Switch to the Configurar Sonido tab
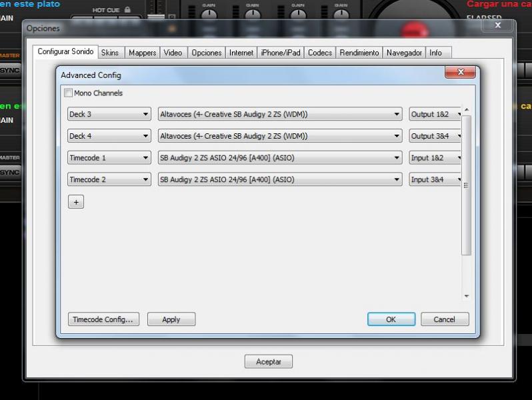Viewport: 532px width, 400px height. (x=65, y=51)
